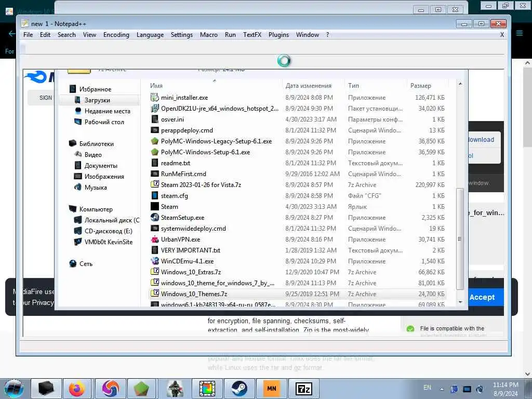This screenshot has width=532, height=399.
Task: Select the WinCDEmu-4.1.exe icon
Action: click(x=155, y=261)
